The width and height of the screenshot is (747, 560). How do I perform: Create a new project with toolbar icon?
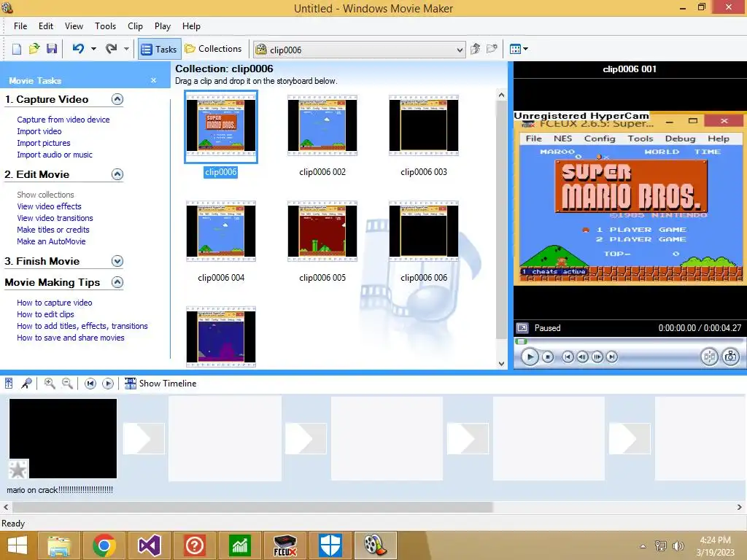coord(17,49)
